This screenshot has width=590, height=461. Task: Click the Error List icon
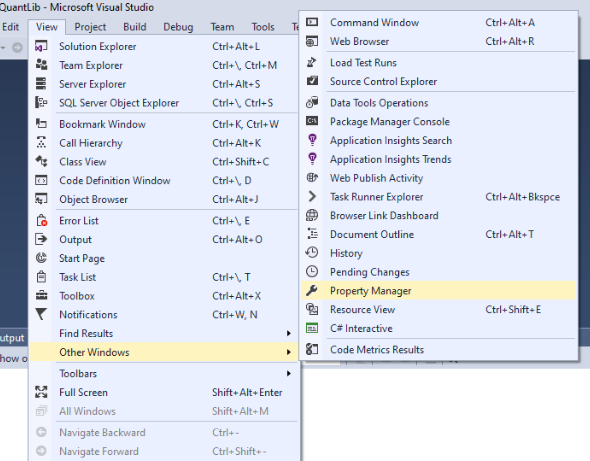(41, 220)
